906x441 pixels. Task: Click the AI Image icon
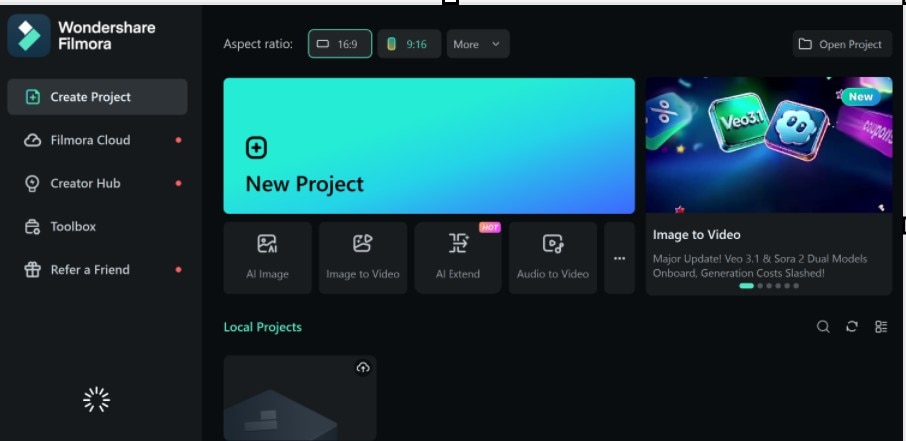pos(268,244)
